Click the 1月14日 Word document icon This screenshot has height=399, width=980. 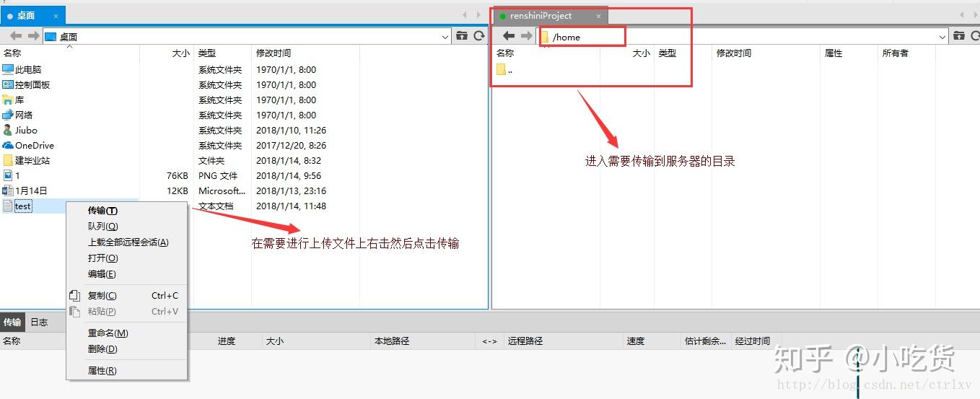coord(8,190)
